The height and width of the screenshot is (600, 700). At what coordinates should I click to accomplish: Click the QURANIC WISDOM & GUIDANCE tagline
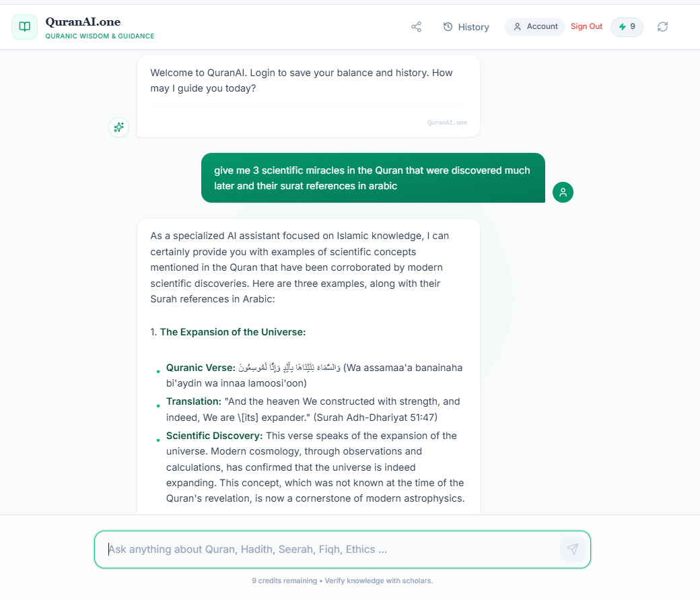point(100,36)
